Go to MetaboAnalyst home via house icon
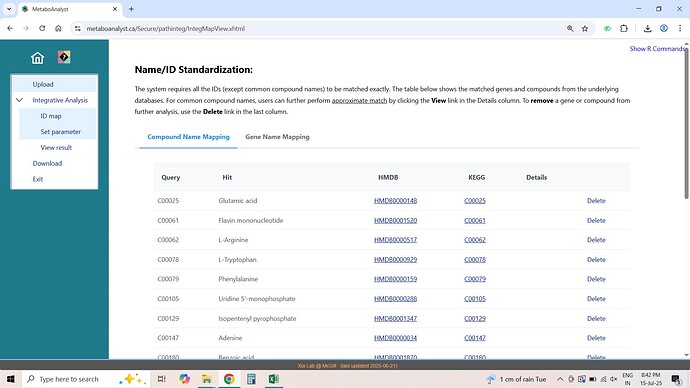 (x=37, y=58)
